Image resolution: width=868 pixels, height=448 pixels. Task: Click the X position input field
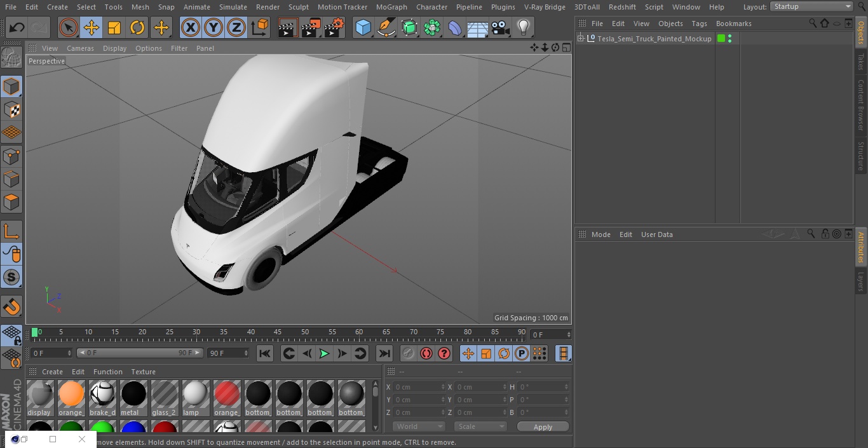417,387
